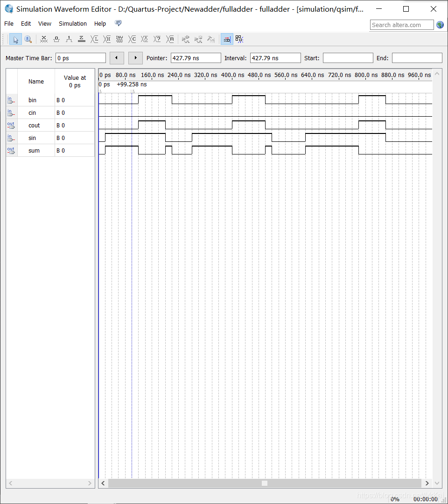The width and height of the screenshot is (448, 504).
Task: Apply Weak Low (L) to waveform
Action: (x=94, y=40)
